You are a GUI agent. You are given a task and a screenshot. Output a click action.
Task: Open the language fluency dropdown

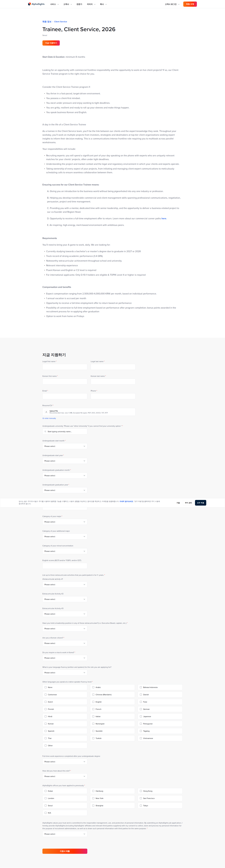point(65,673)
